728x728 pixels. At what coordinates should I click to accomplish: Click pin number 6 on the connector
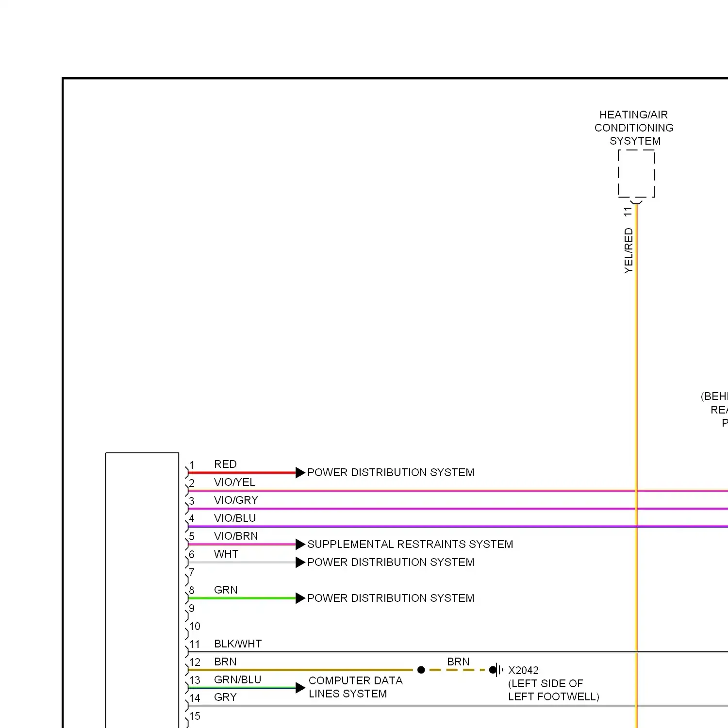click(192, 554)
